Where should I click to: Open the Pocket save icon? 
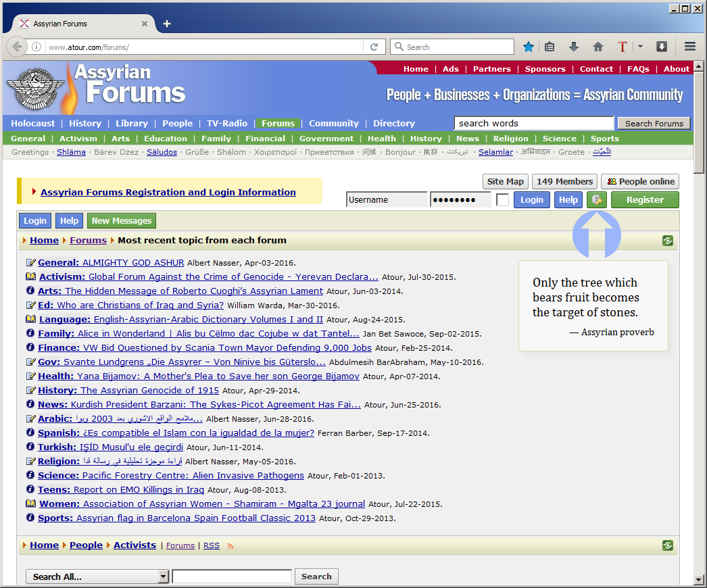point(662,47)
